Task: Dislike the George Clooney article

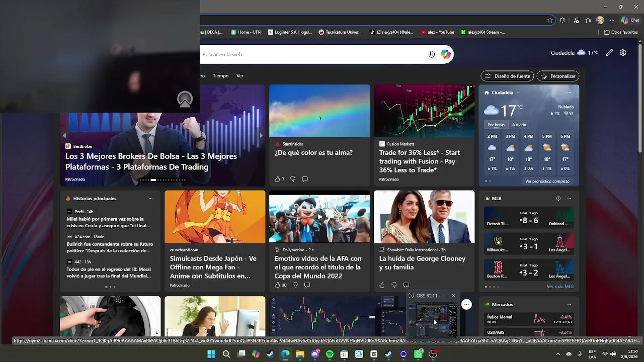Action: click(x=394, y=285)
